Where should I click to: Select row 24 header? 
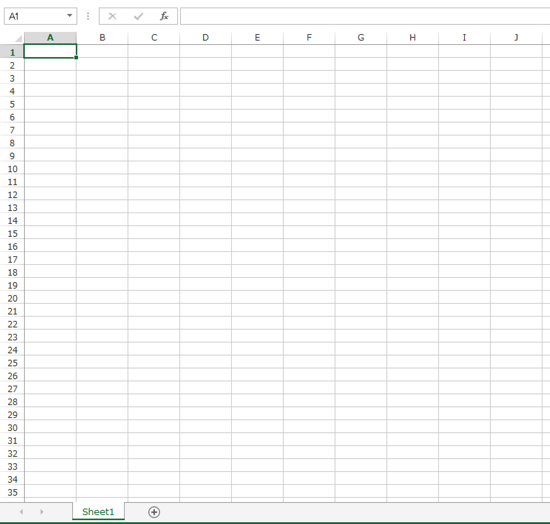coord(12,350)
